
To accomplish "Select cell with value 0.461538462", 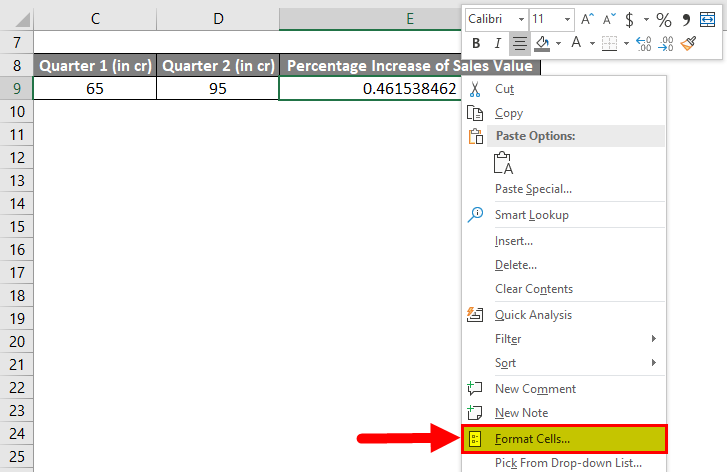I will coord(370,88).
